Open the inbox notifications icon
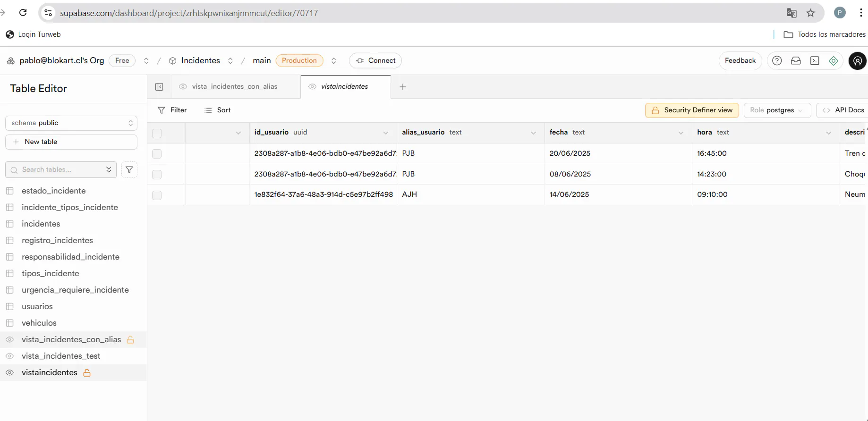Image resolution: width=868 pixels, height=421 pixels. coord(796,60)
